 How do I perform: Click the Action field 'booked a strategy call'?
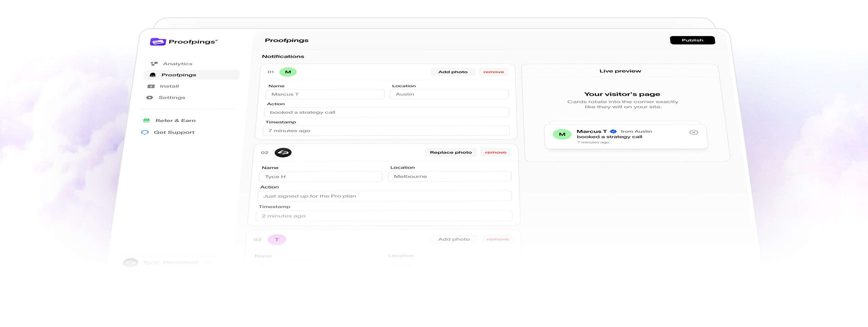[x=387, y=112]
